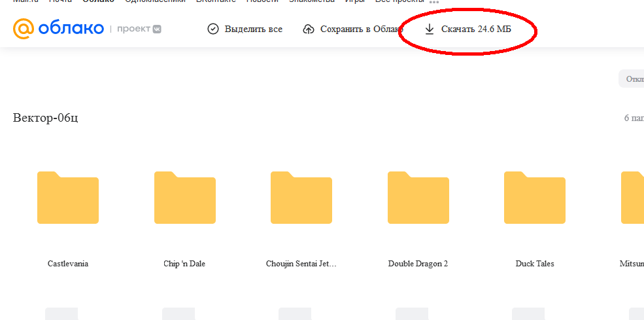Viewport: 644px width, 320px height.
Task: Select the Choujin Sentai Jet… folder
Action: coord(301,198)
